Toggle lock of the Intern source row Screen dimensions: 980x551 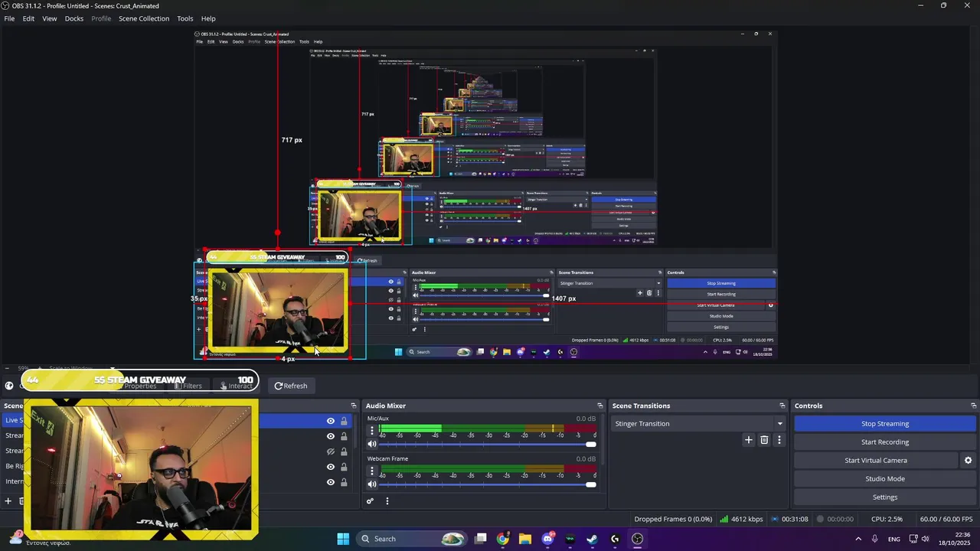(344, 482)
